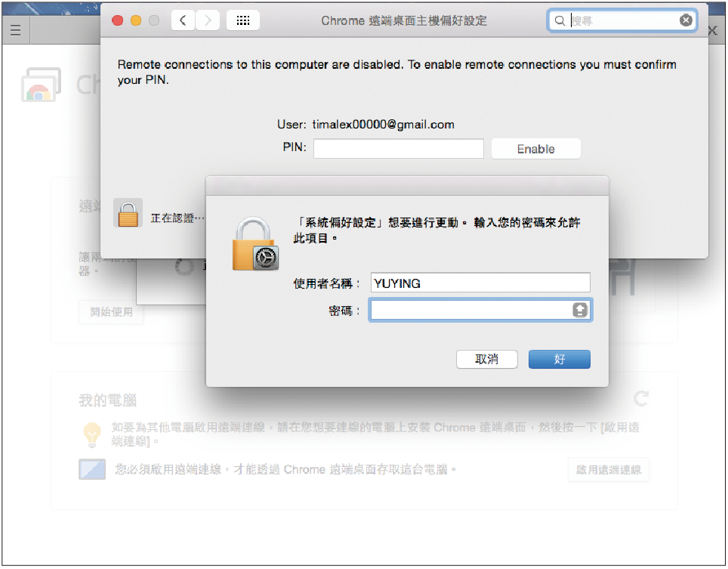Viewport: 728px width, 569px height.
Task: Click the 密碼 password field
Action: pyautogui.click(x=480, y=310)
